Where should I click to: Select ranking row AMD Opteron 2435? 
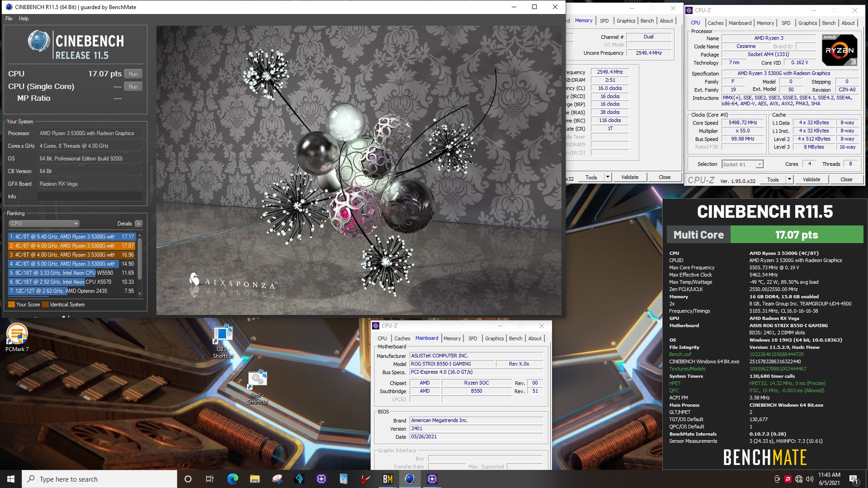72,291
